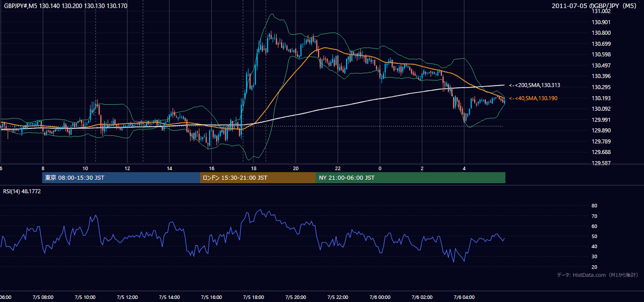Screen dimensions: 644x302
Task: Click the 7/5 18:00 date label
Action: tap(253, 297)
